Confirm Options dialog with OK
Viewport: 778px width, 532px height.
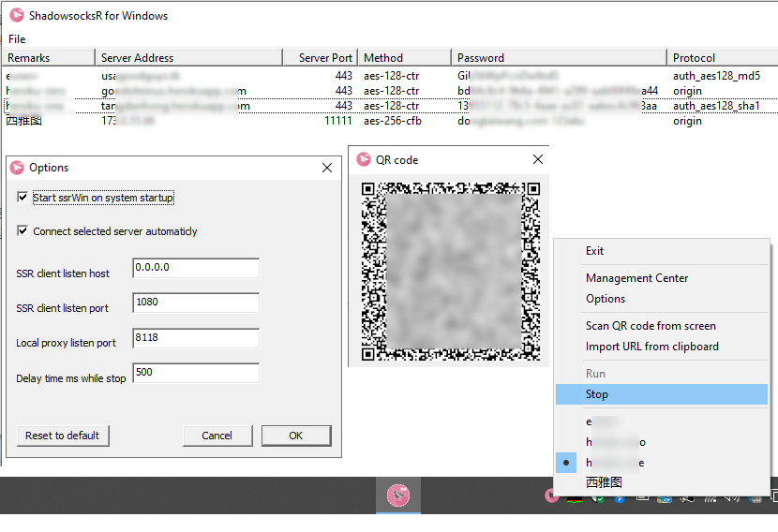click(296, 436)
